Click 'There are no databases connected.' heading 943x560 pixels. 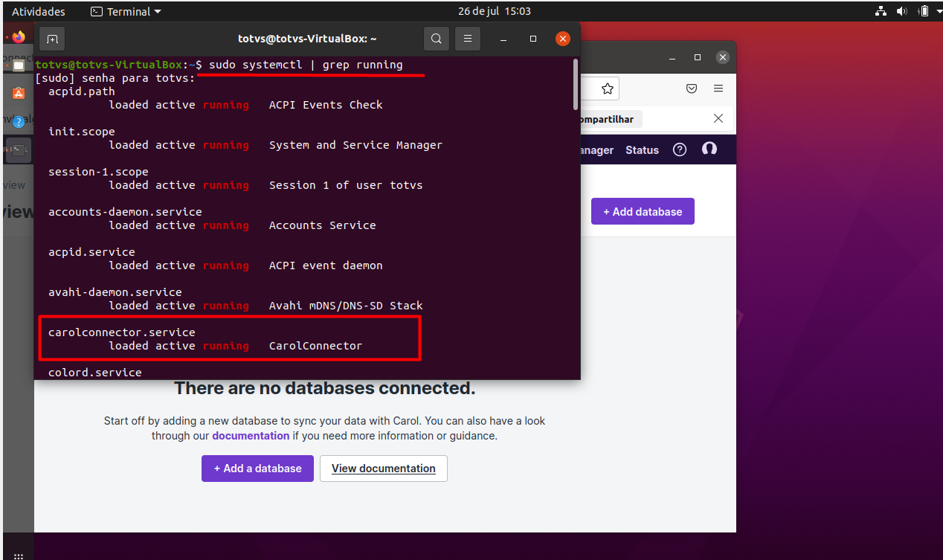coord(324,387)
